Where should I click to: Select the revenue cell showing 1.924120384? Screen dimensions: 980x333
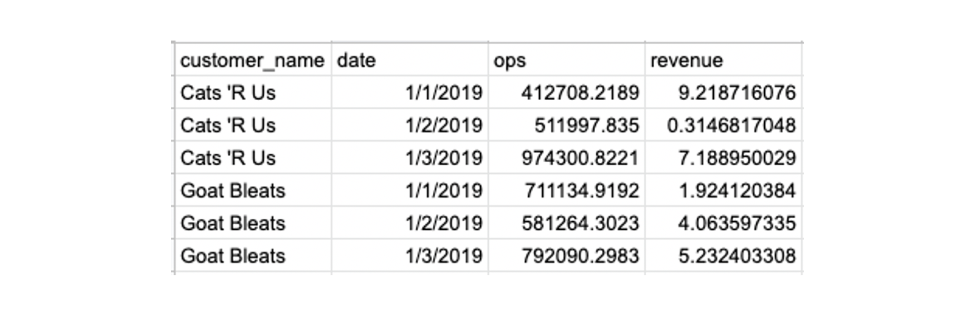[x=724, y=190]
